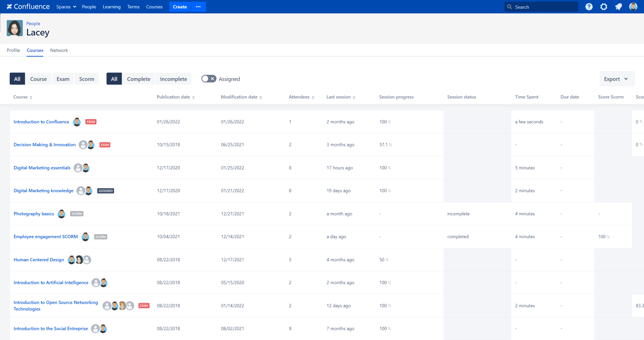Click the avatar next to Employee engagement SCORM
Viewport: 644px width, 340px height.
(86, 237)
